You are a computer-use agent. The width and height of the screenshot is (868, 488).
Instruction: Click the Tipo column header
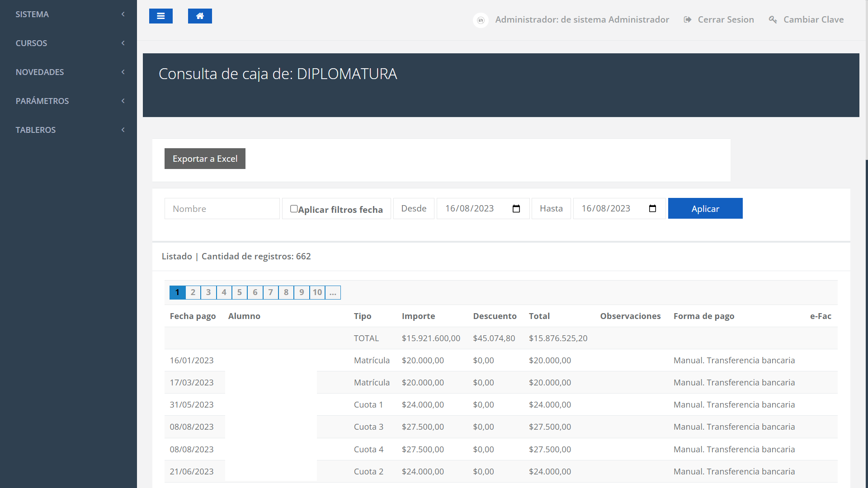pos(363,316)
